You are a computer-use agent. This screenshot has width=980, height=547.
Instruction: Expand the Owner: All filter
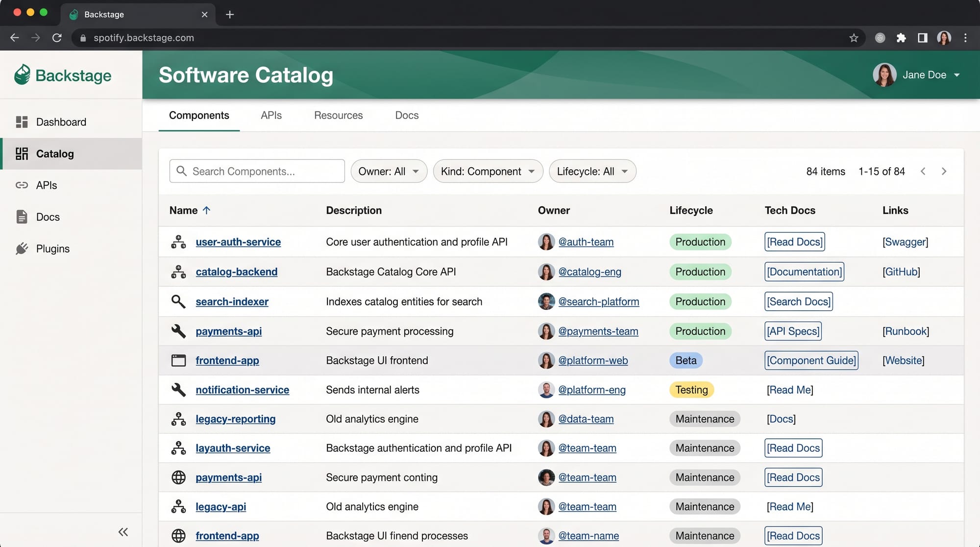pos(389,171)
